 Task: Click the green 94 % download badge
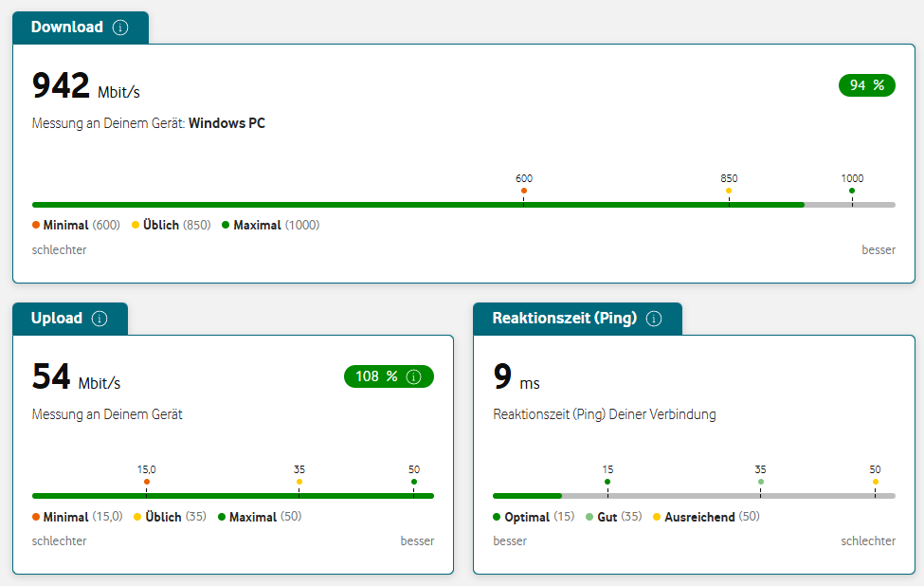866,85
